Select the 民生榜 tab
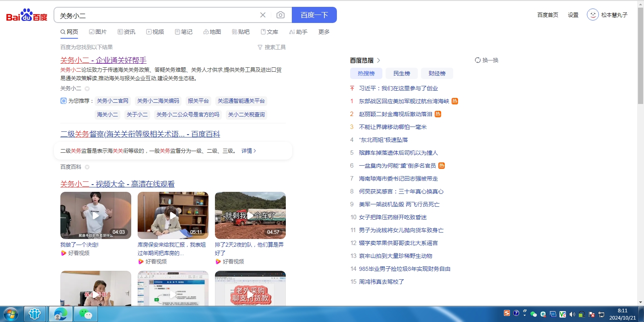This screenshot has height=322, width=644. point(402,73)
